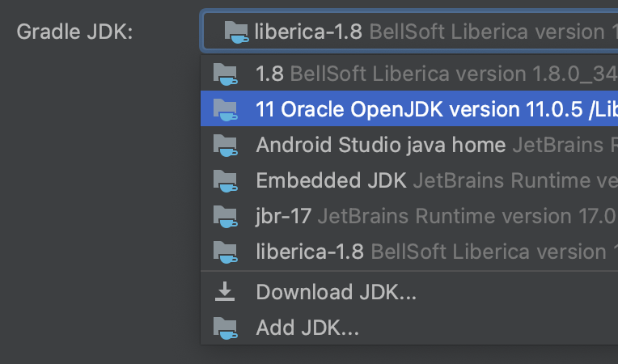The image size is (618, 364).
Task: Click JDK icon next to 1.8 entry
Action: pyautogui.click(x=226, y=74)
